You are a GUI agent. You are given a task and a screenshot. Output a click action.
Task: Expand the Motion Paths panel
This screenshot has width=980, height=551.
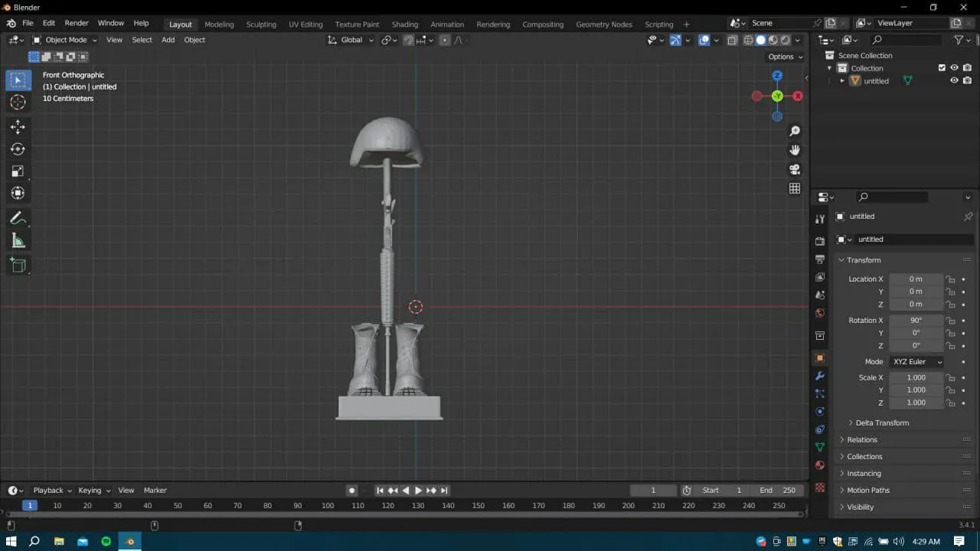(868, 491)
